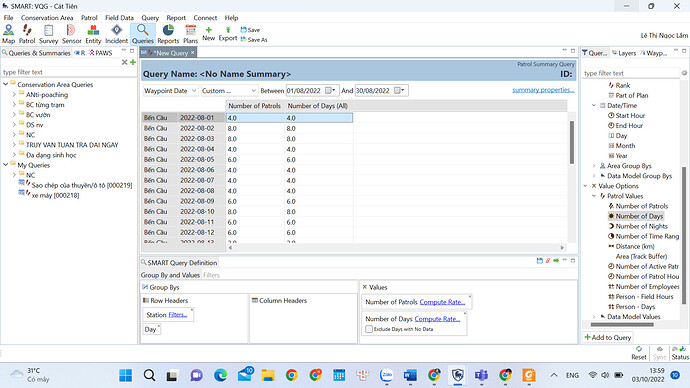
Task: Open the Waypoint Date dropdown
Action: (171, 91)
